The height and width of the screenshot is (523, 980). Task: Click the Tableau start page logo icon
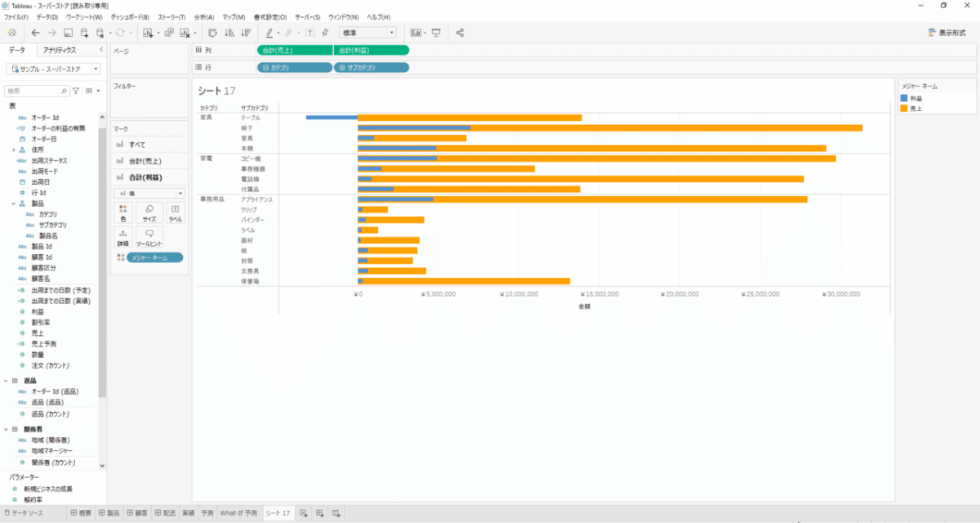[11, 33]
